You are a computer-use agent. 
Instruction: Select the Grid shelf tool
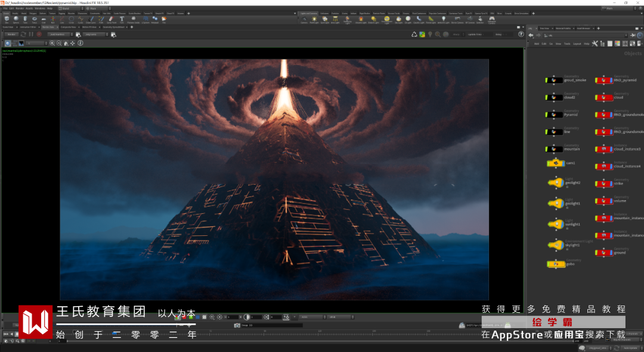[x=44, y=19]
